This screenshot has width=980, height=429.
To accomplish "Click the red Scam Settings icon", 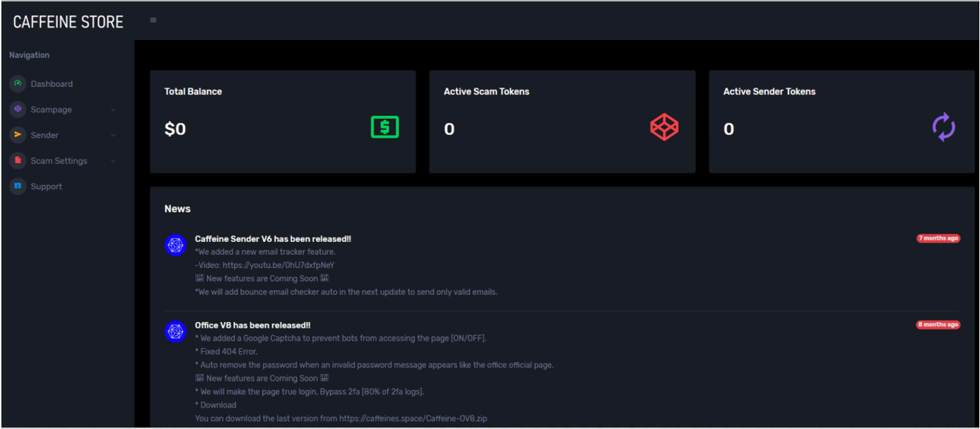I will click(18, 161).
